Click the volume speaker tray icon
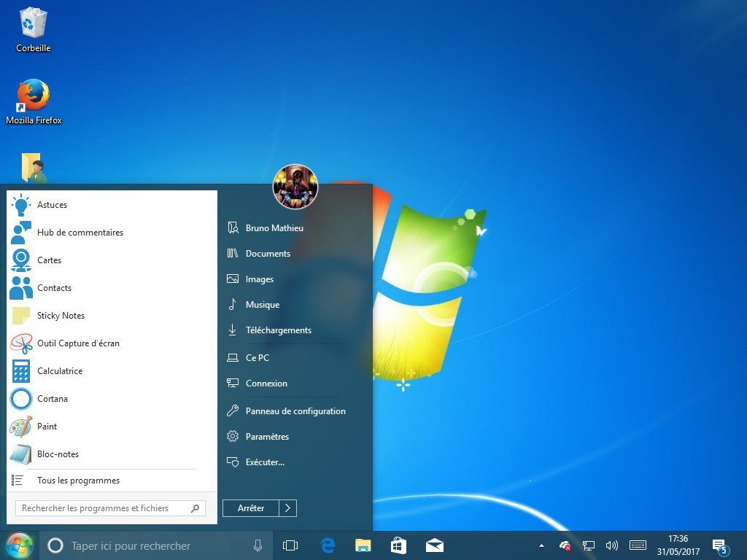Viewport: 747px width, 560px height. click(x=612, y=545)
